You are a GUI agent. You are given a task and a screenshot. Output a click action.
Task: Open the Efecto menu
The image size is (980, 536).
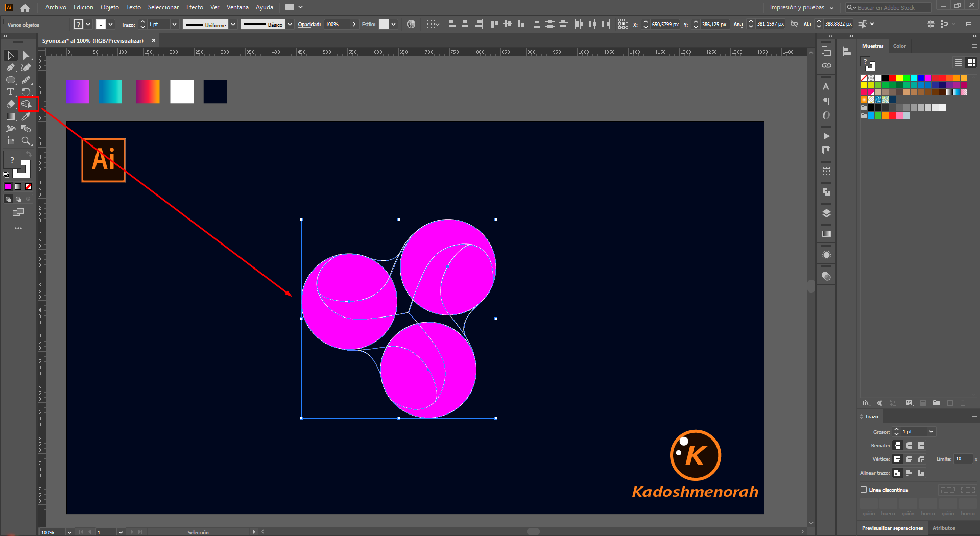(x=195, y=7)
